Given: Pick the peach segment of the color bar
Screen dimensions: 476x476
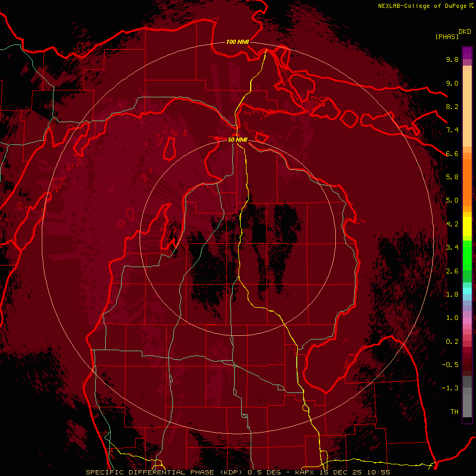Looking at the screenshot, I should [x=467, y=108].
